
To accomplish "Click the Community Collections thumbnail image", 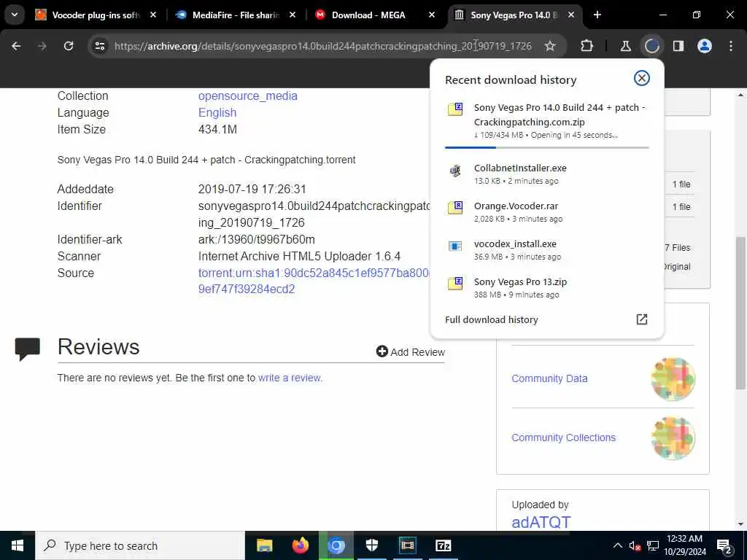I will click(x=673, y=438).
